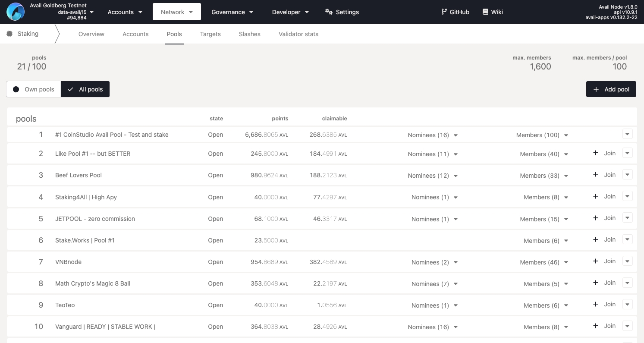Click the Settings gears icon

[329, 12]
